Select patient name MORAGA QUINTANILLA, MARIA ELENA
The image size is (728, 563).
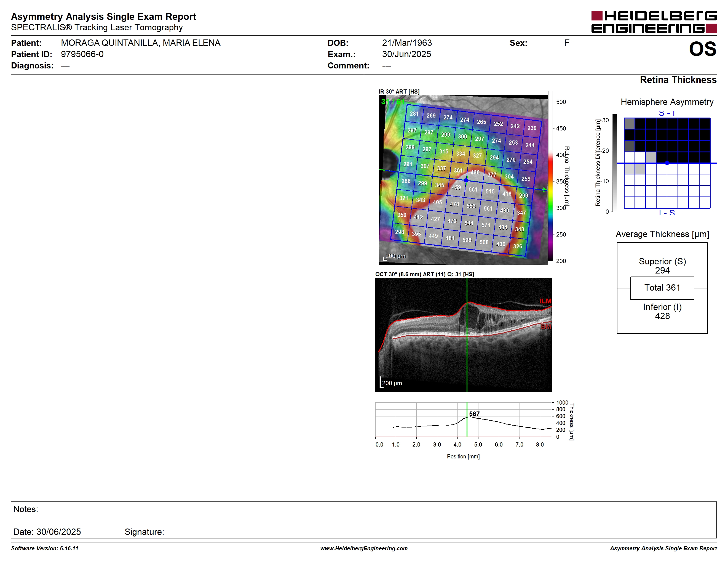[x=141, y=43]
